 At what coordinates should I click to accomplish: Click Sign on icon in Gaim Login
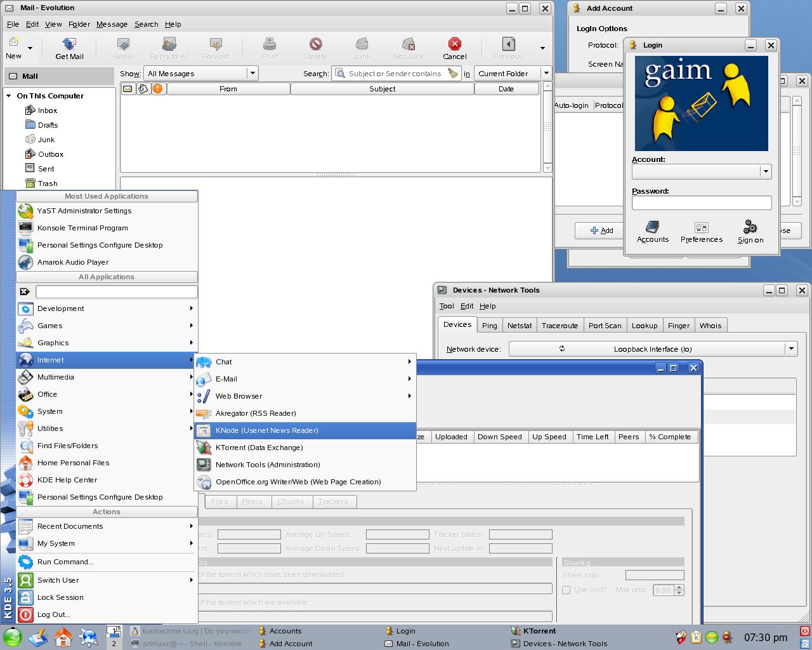tap(750, 227)
